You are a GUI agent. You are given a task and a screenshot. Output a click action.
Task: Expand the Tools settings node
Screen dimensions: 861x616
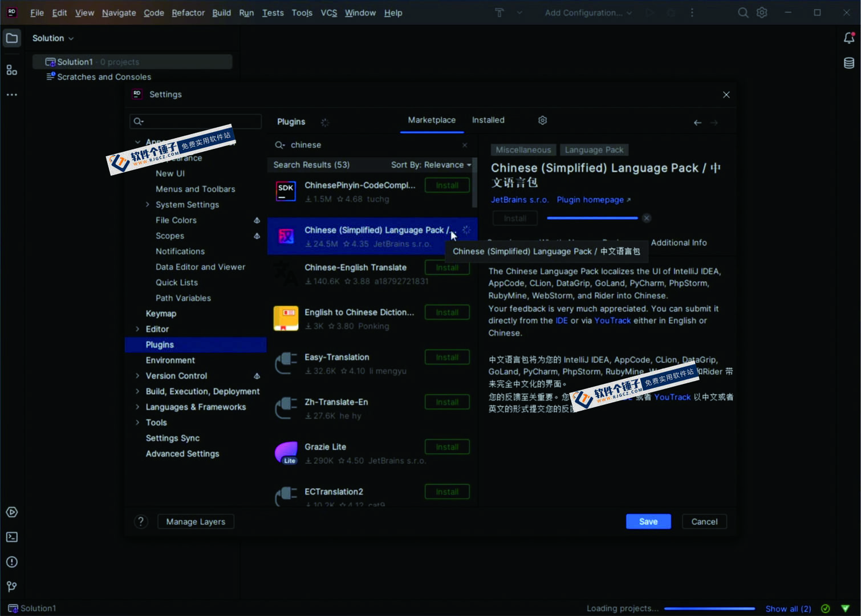coord(137,423)
